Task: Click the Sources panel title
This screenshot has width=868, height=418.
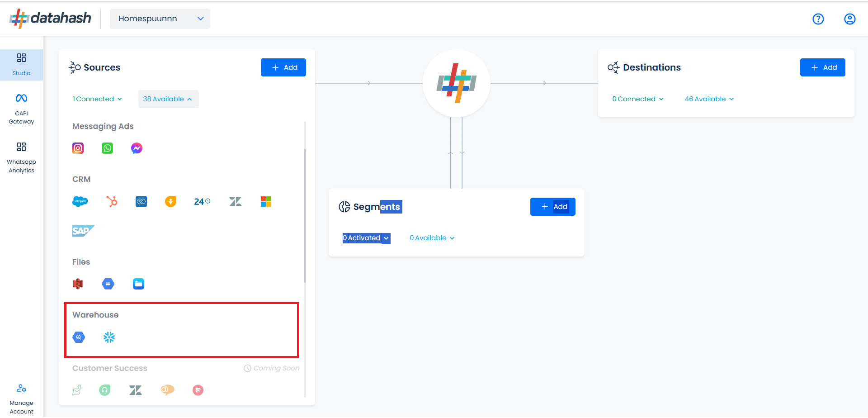Action: point(102,67)
